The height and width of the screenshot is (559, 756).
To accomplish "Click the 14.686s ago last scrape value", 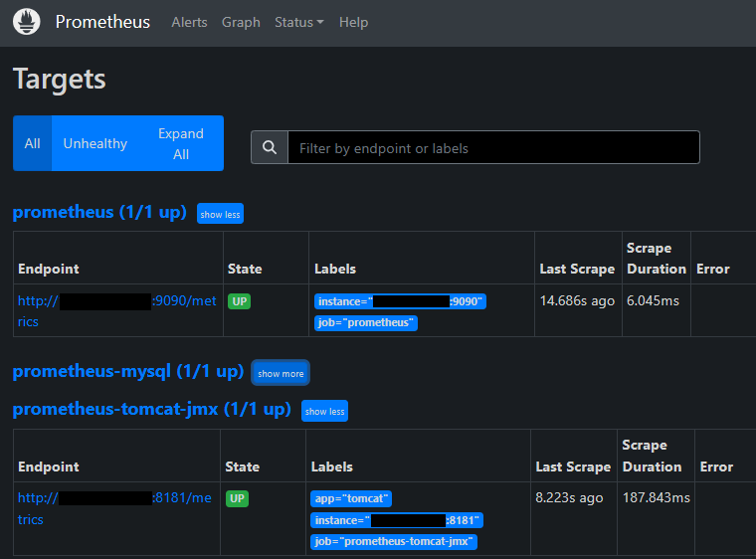I will pyautogui.click(x=577, y=301).
